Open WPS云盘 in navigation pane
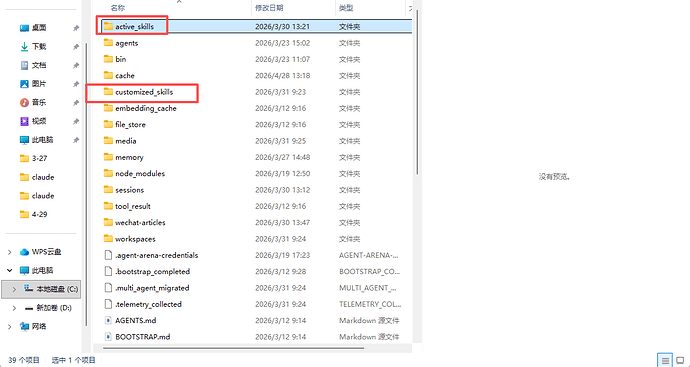Screen dimensions: 690x367 pos(46,252)
